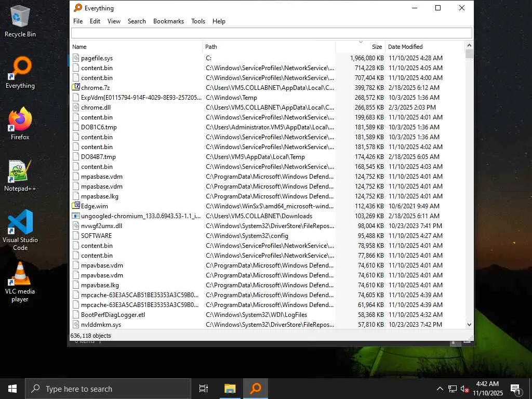
Task: Click the scrollbar down arrow in results
Action: [469, 324]
